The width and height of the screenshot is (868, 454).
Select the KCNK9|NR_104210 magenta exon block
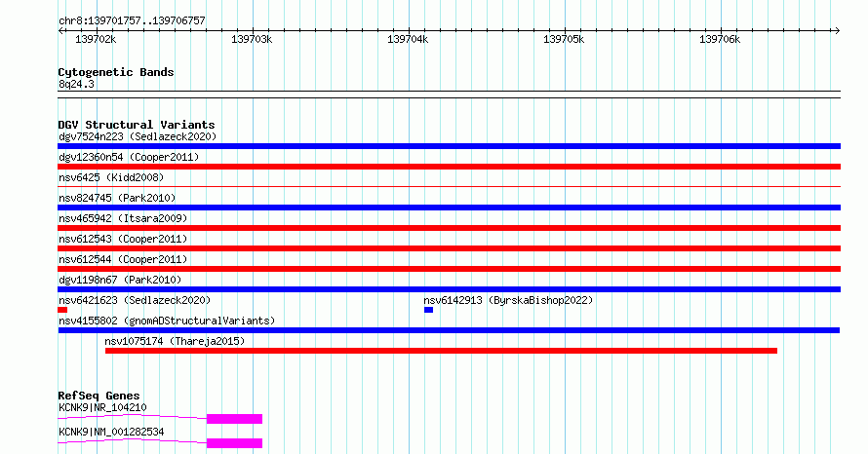point(234,419)
